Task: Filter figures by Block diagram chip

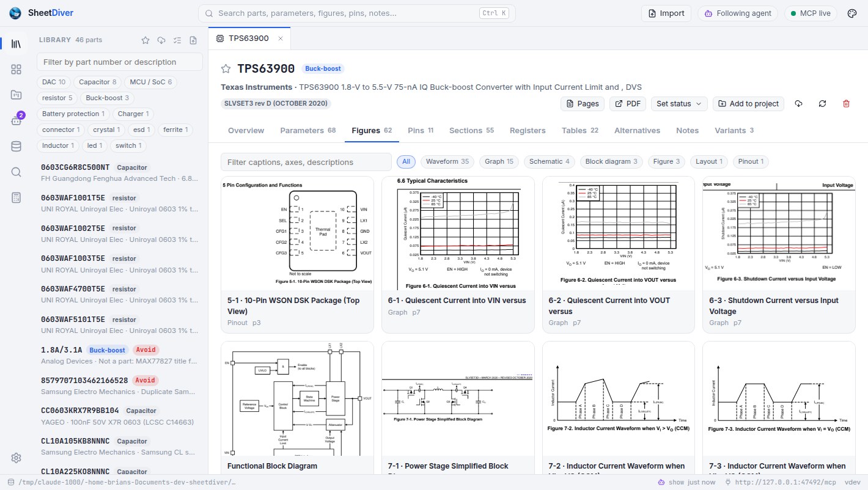Action: [x=612, y=162]
